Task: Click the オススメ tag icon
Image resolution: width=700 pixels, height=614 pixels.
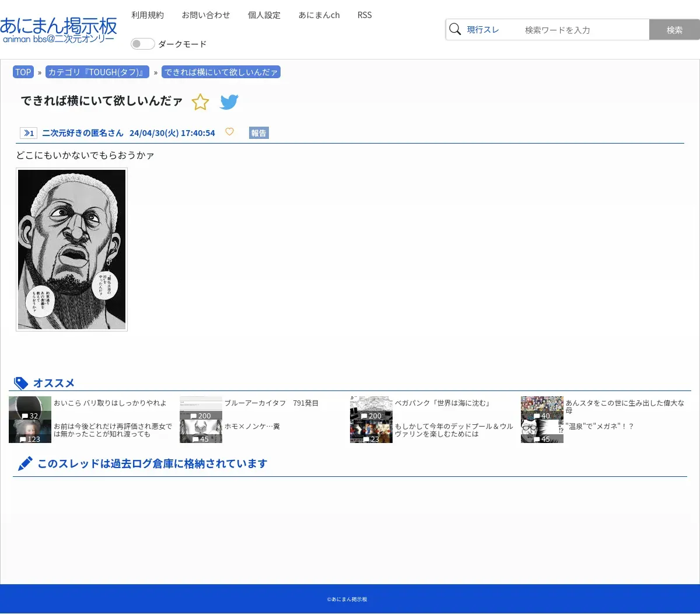Action: pos(21,383)
